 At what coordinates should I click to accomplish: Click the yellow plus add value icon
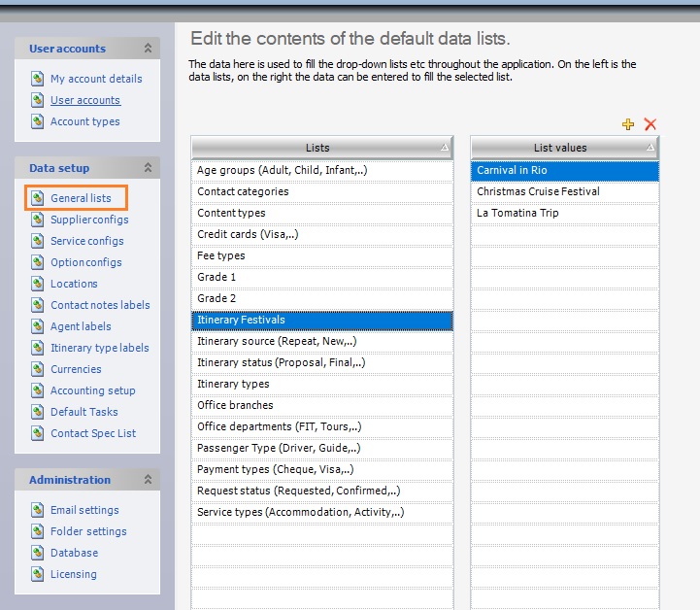coord(628,124)
